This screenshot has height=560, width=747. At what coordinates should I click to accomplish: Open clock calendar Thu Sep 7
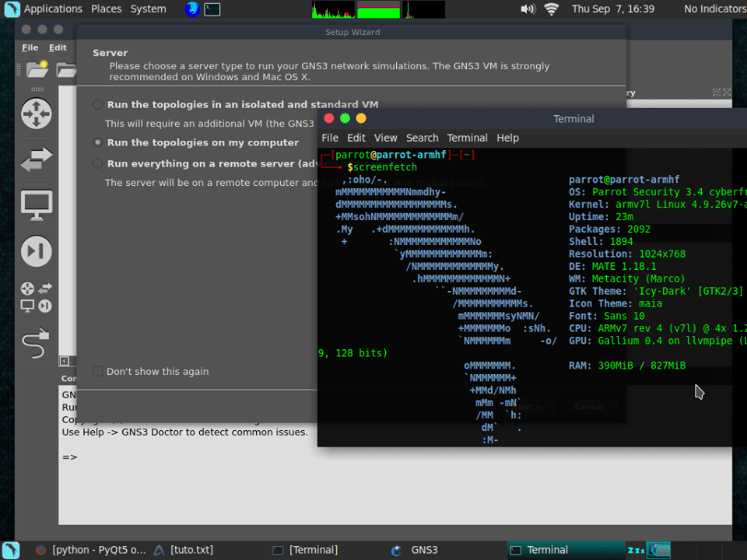click(x=612, y=9)
